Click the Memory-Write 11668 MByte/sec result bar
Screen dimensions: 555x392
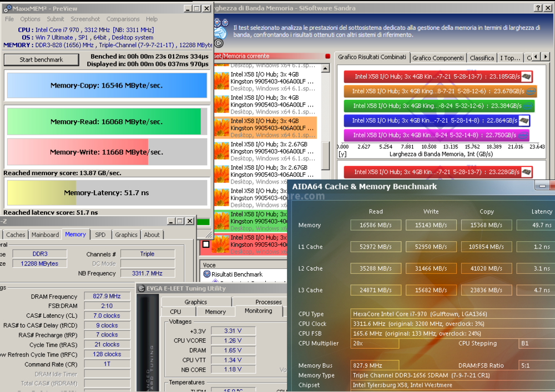pos(107,152)
